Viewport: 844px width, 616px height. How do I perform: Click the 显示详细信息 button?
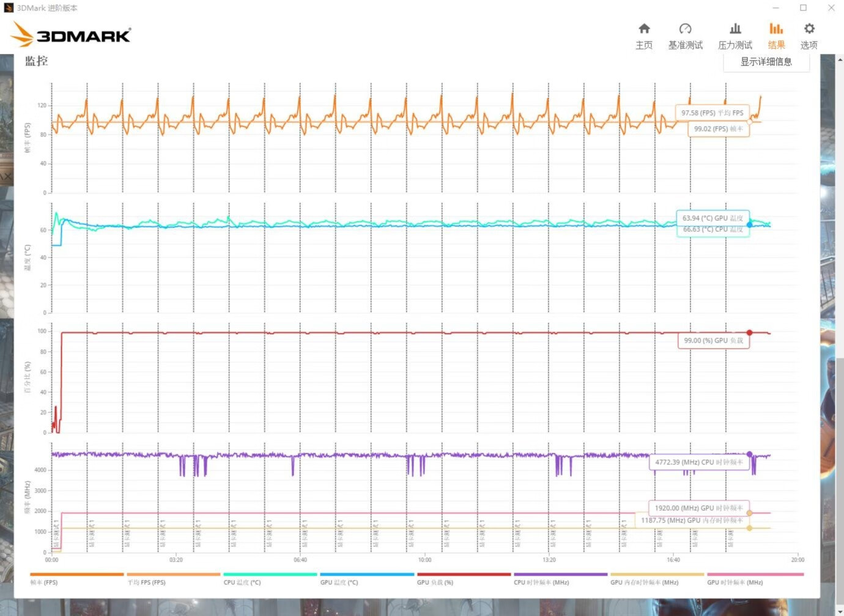click(x=766, y=62)
